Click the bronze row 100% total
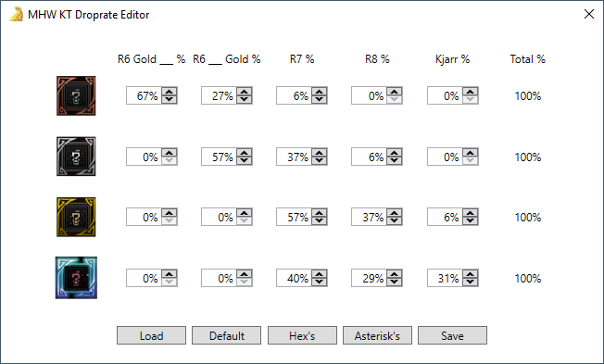Screen dimensions: 604x364 [528, 95]
